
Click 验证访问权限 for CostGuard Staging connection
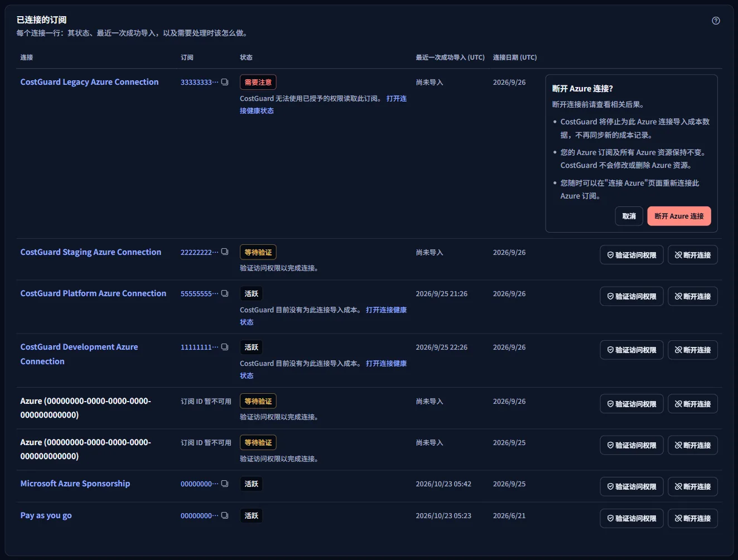(631, 255)
